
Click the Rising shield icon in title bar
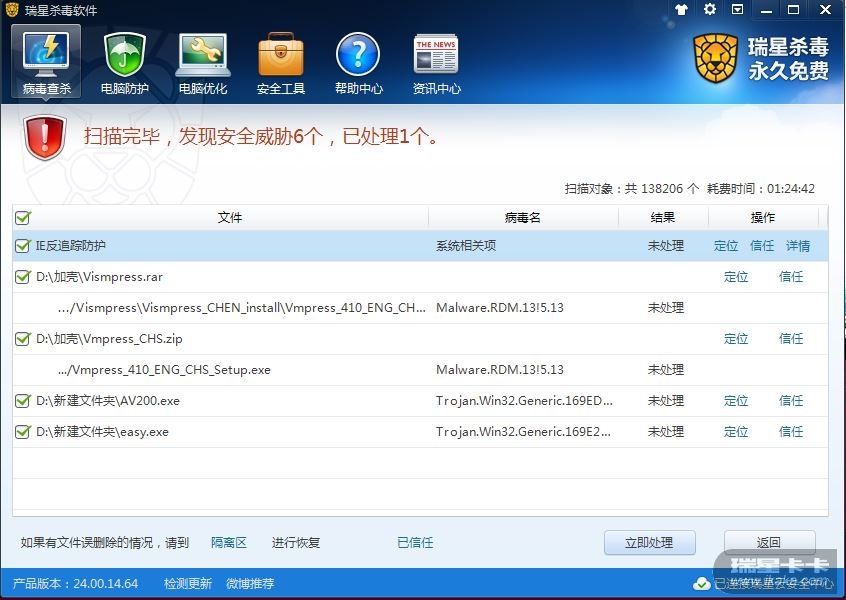[11, 10]
